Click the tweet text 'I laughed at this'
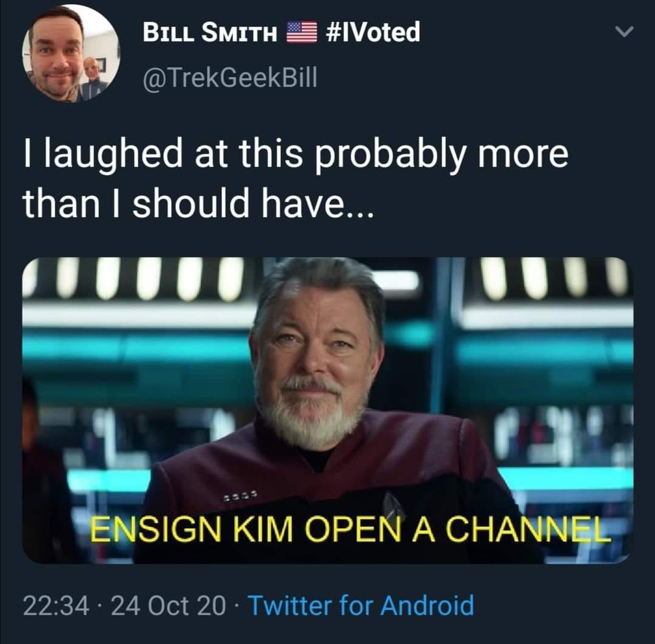The height and width of the screenshot is (644, 655). (x=163, y=154)
